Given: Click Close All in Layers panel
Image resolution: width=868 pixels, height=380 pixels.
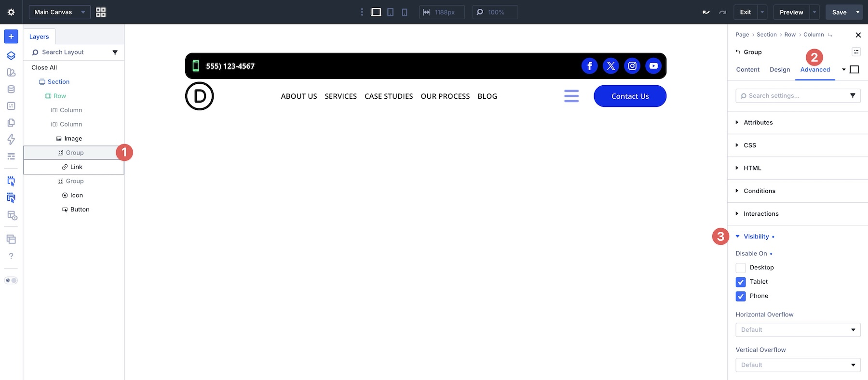Looking at the screenshot, I should point(44,67).
